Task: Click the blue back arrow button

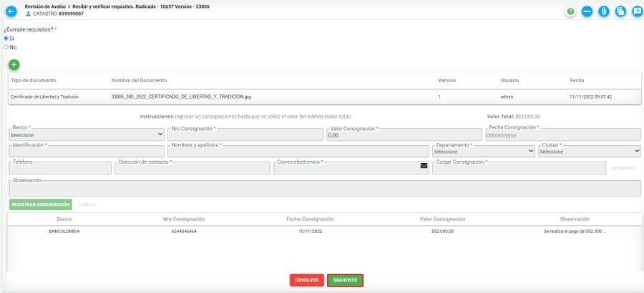Action: (x=11, y=11)
